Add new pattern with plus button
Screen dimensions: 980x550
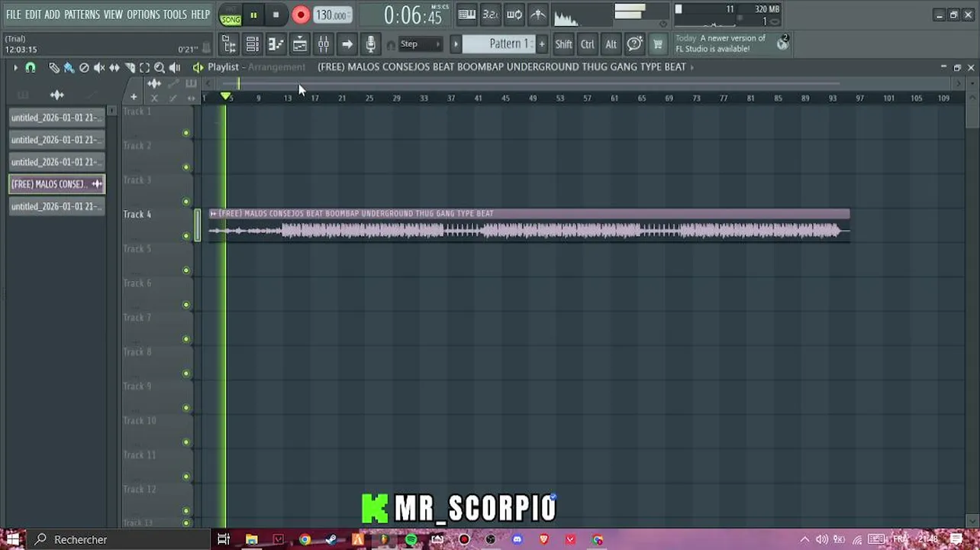tap(542, 44)
